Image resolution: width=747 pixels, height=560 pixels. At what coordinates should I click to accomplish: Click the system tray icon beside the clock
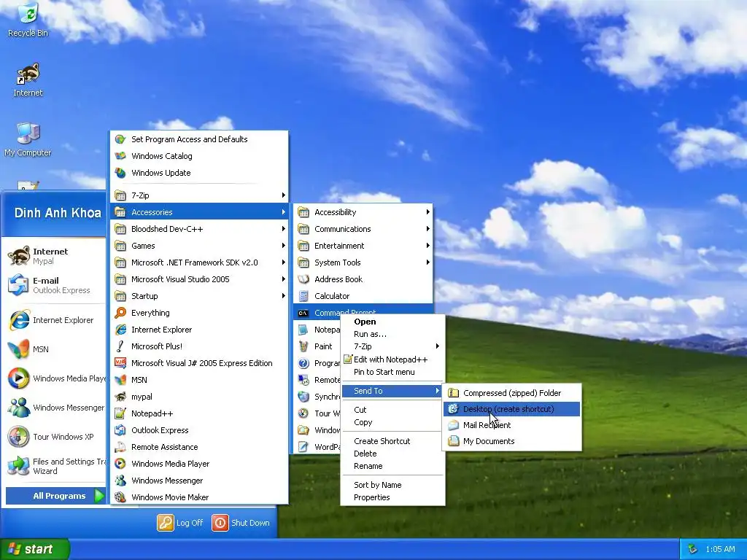693,549
